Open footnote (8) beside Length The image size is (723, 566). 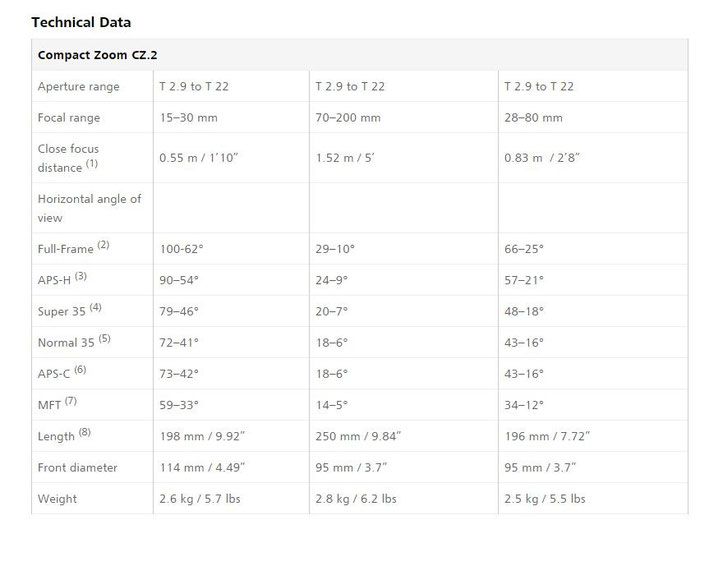pos(84,432)
